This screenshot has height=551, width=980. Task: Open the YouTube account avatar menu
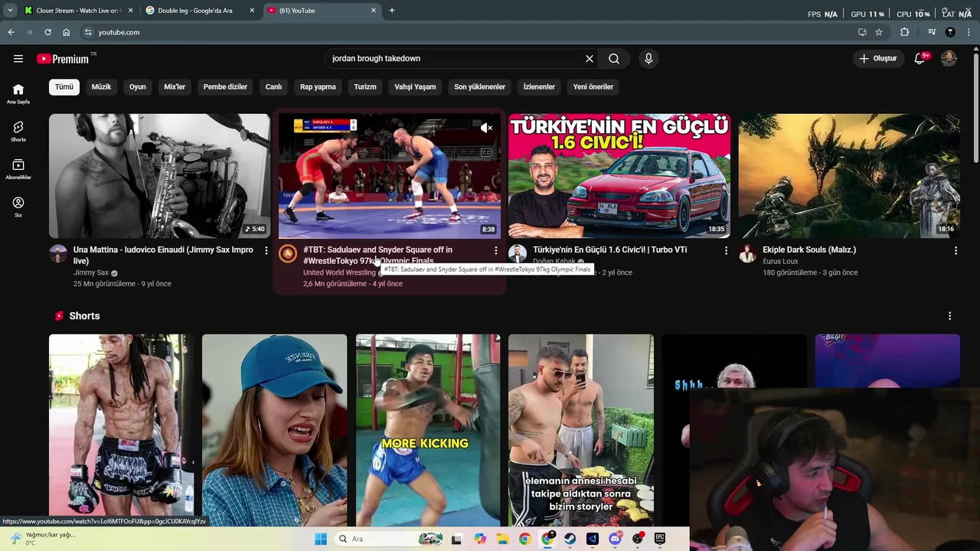pos(949,58)
